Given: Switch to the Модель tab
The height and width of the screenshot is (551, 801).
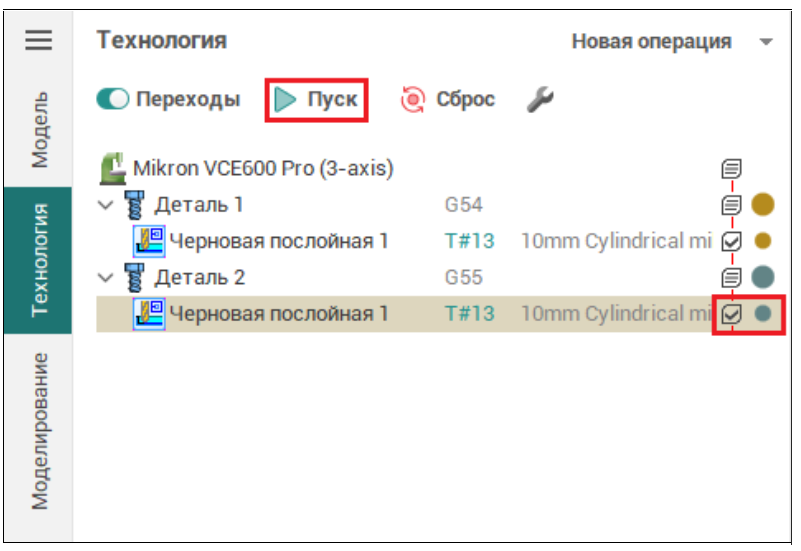Looking at the screenshot, I should [x=38, y=130].
